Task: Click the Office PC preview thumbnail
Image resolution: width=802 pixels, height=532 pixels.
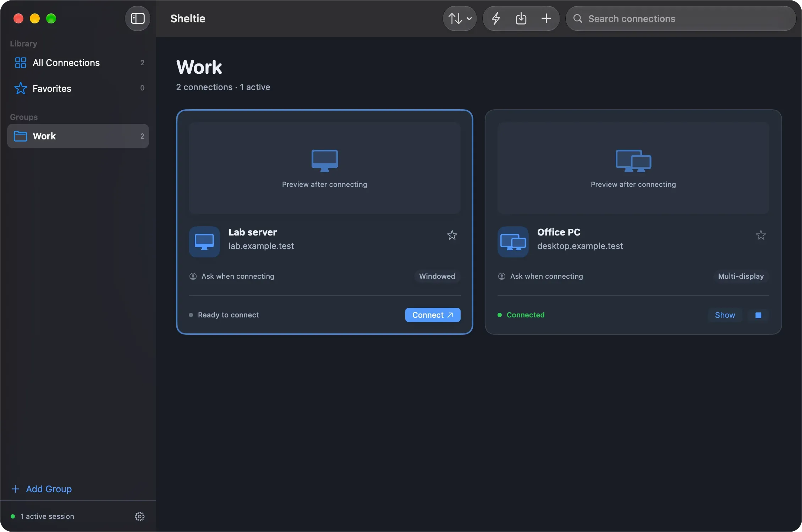Action: [633, 168]
